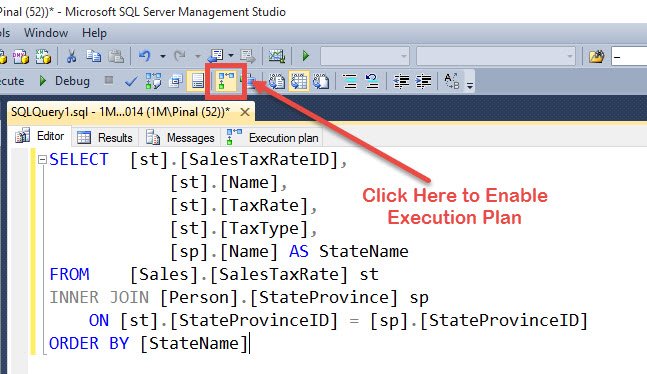Open the Navigate Backward dropdown arrow
The height and width of the screenshot is (374, 647).
[231, 56]
